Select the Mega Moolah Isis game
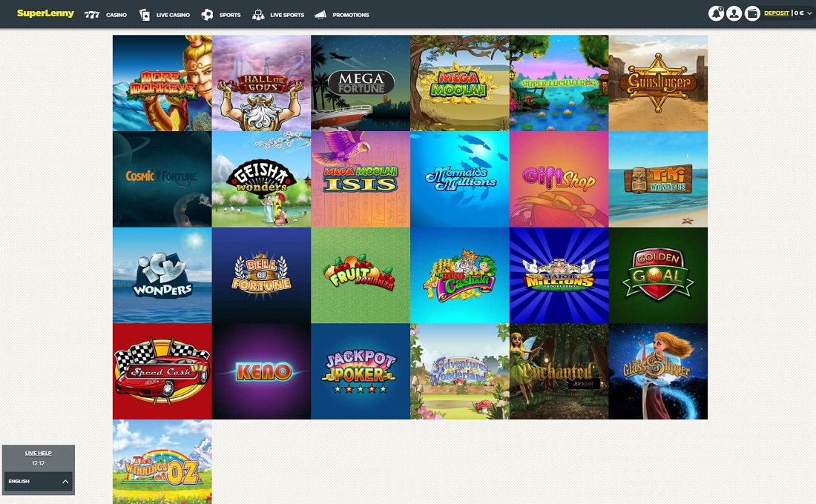This screenshot has width=816, height=504. point(361,179)
